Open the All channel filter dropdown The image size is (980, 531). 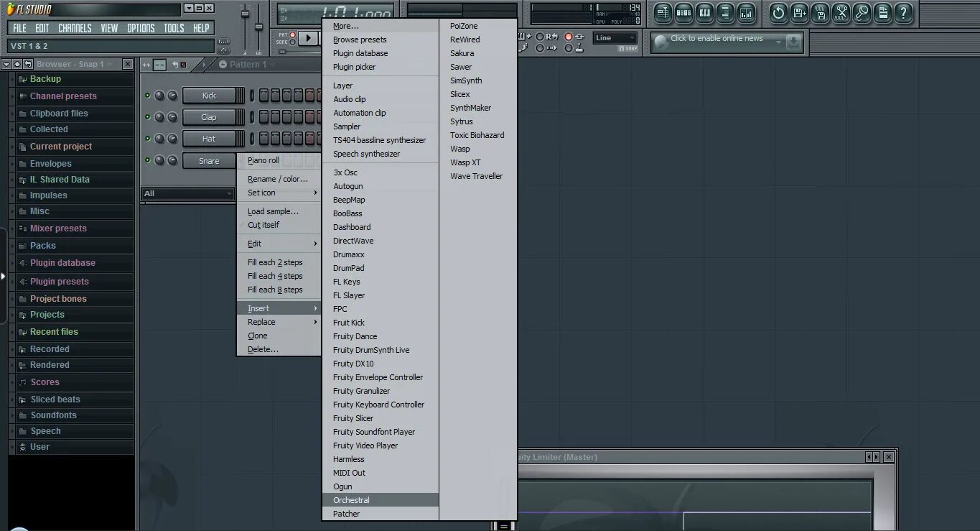[188, 193]
